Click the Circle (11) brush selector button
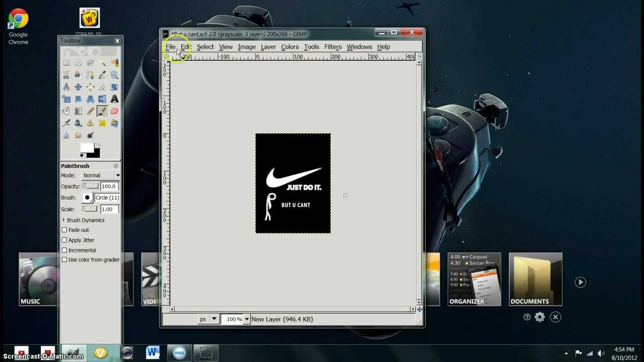This screenshot has width=644, height=362. coord(87,198)
